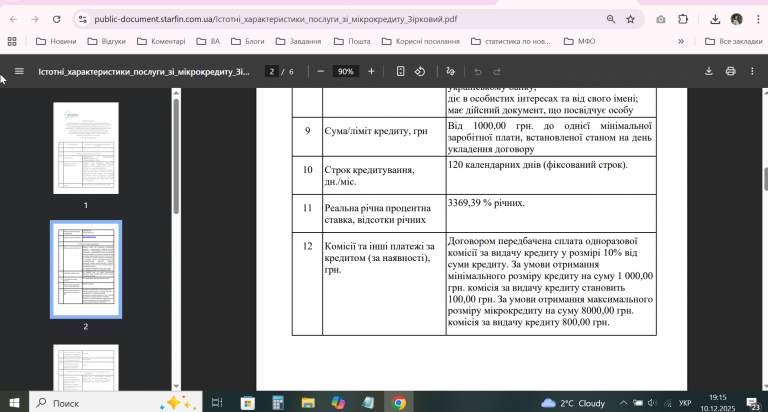
Task: Go forward in browser history
Action: point(35,19)
